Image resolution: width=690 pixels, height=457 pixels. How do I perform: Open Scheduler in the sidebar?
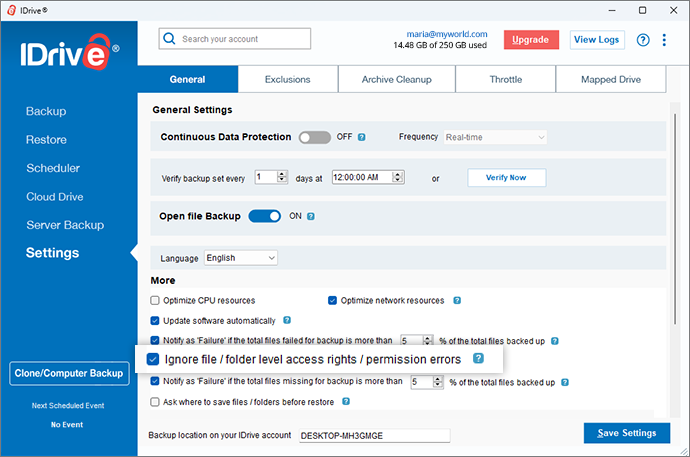coord(53,168)
